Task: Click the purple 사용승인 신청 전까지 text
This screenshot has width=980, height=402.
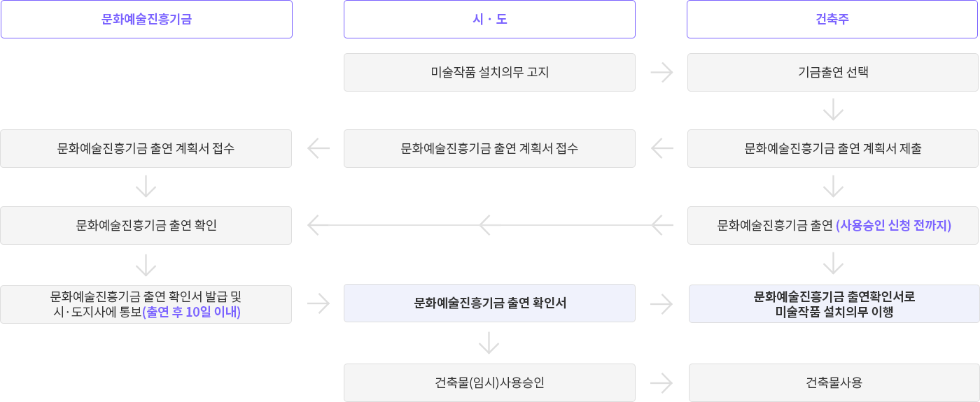Action: point(893,225)
